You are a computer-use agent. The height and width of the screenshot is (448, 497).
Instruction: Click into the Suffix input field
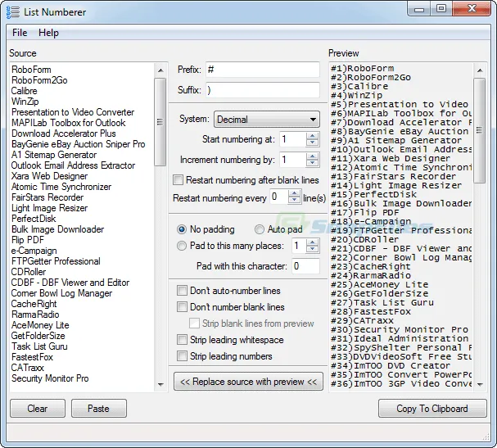(x=263, y=90)
